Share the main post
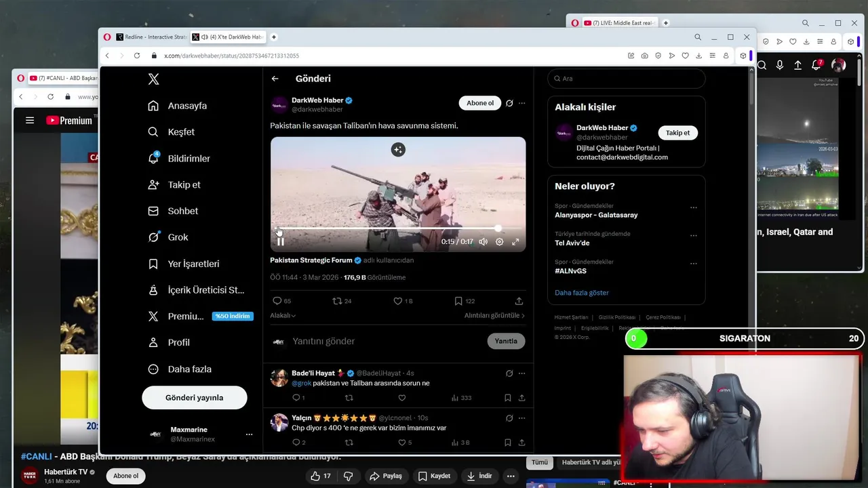 click(519, 301)
